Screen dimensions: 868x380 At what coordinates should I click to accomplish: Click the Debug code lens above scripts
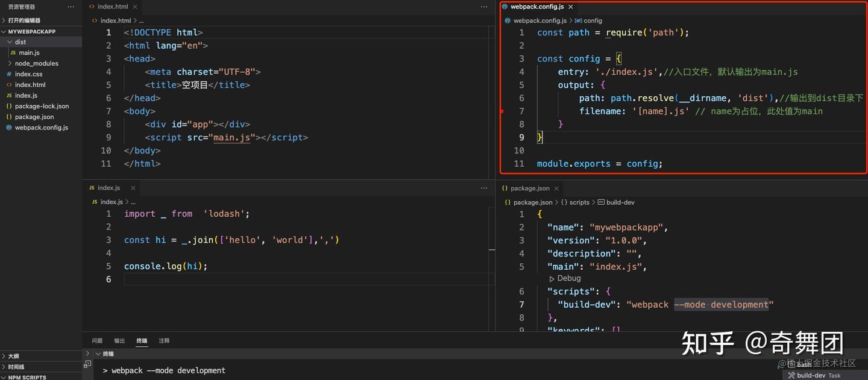pyautogui.click(x=569, y=278)
